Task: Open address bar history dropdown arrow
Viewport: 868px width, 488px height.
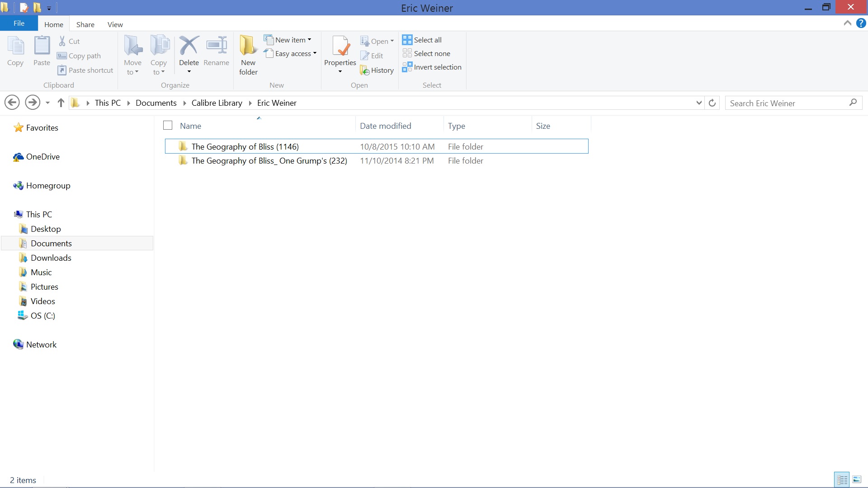Action: click(699, 103)
